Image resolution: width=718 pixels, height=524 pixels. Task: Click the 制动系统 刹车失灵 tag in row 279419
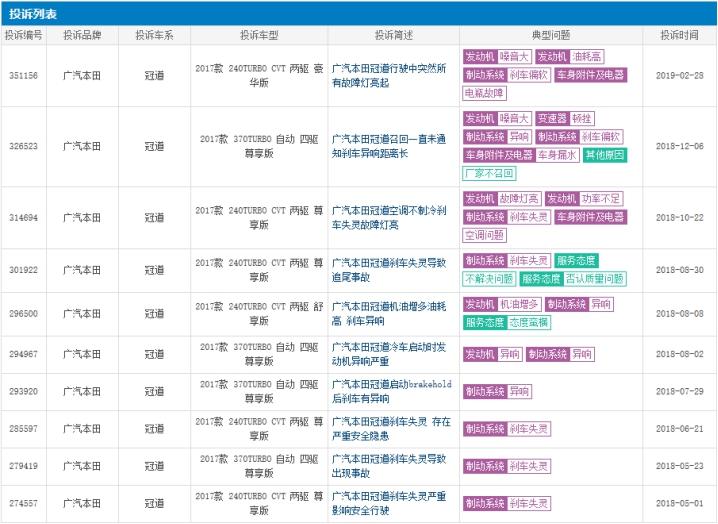coord(506,466)
